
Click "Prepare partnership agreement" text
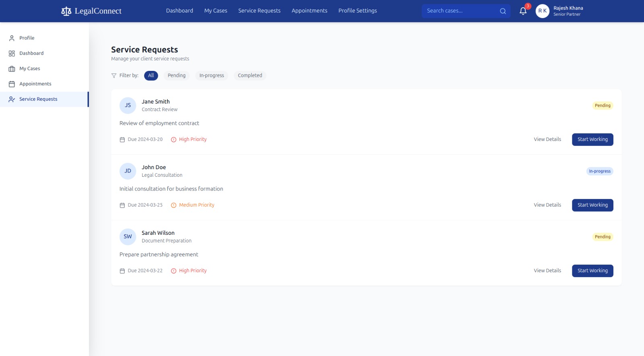click(x=159, y=255)
